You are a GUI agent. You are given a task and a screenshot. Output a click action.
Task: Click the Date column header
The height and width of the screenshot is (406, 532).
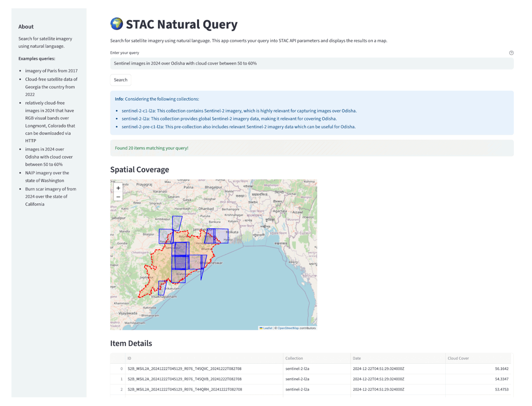coord(357,358)
